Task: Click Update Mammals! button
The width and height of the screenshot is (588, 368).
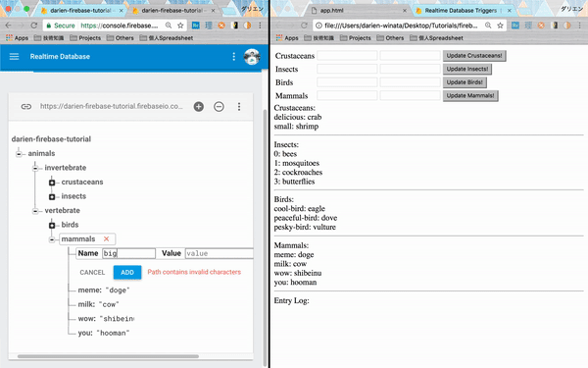Action: [470, 96]
